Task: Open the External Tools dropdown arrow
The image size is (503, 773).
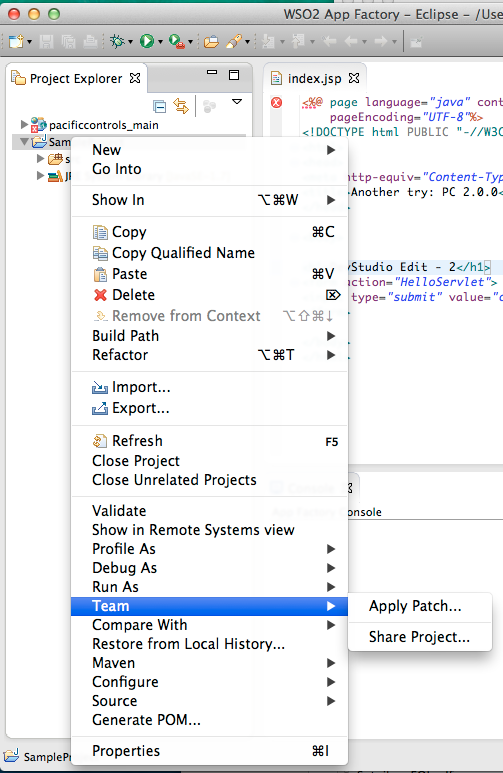Action: [x=190, y=42]
